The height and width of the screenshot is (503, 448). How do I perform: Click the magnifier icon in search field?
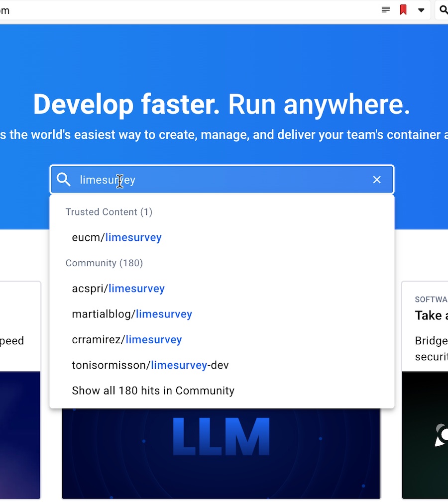(x=64, y=179)
